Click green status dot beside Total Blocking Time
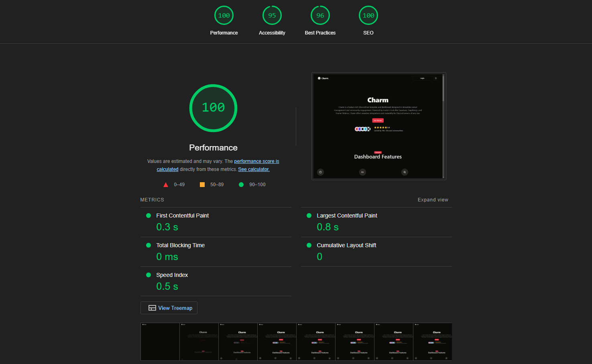592x364 pixels. point(149,245)
